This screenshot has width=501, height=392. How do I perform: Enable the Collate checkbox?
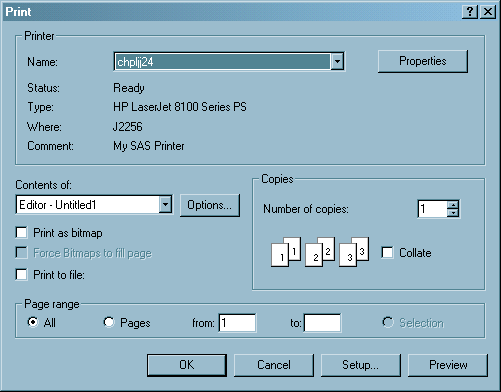pyautogui.click(x=387, y=253)
